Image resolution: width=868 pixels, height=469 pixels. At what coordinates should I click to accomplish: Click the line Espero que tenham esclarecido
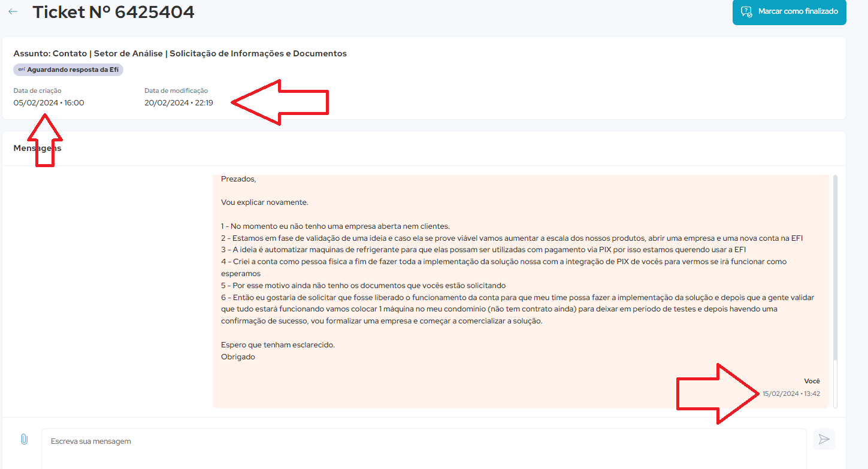pos(278,345)
